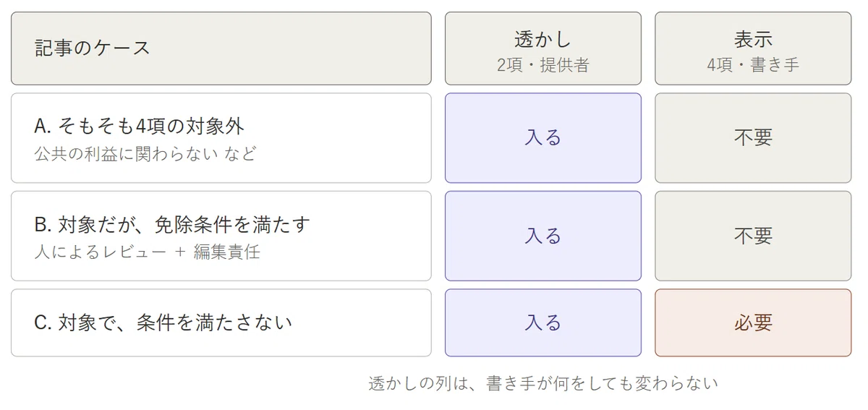Screen dimensions: 868x410
Task: Click empty space in row A case box
Action: [347, 137]
